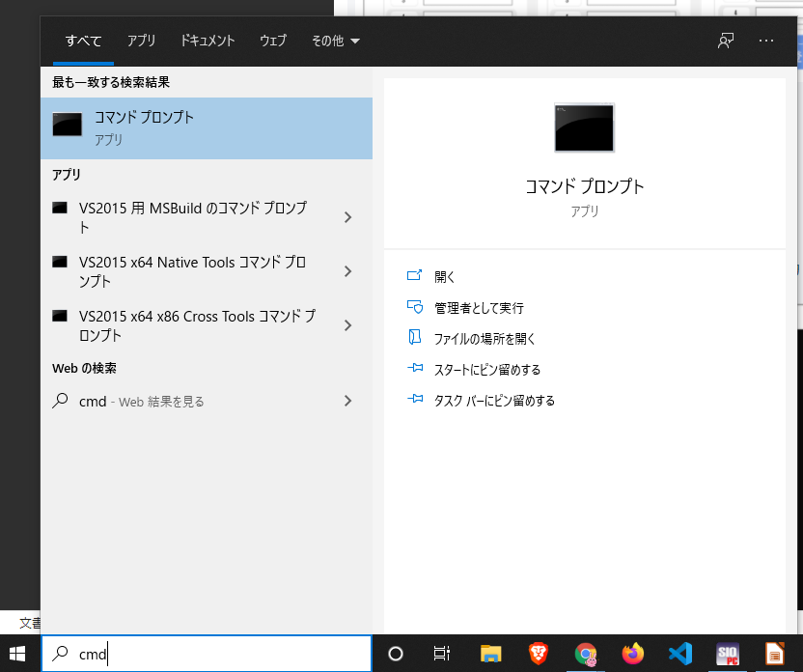This screenshot has width=803, height=672.
Task: Open the SIO PC taskbar application
Action: click(x=728, y=654)
